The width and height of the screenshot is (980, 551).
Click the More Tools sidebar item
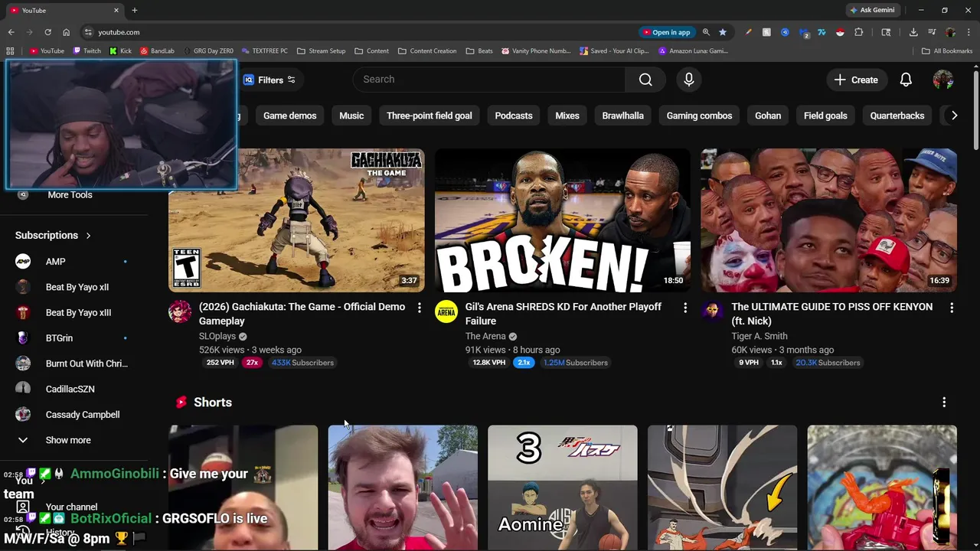[x=68, y=195]
